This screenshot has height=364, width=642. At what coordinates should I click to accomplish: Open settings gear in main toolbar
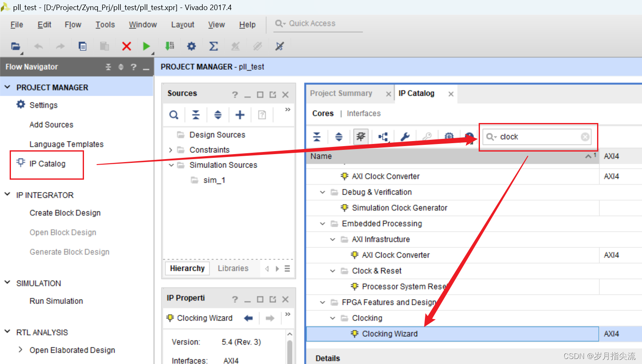pos(191,46)
